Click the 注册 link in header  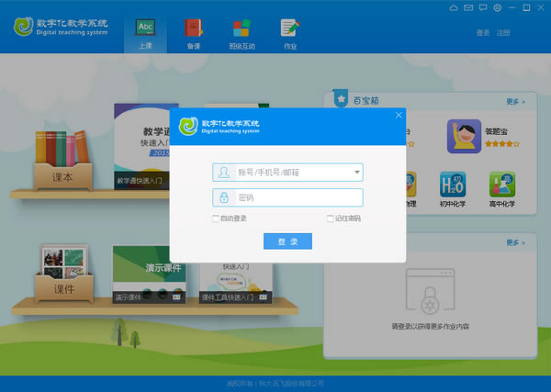coord(503,33)
